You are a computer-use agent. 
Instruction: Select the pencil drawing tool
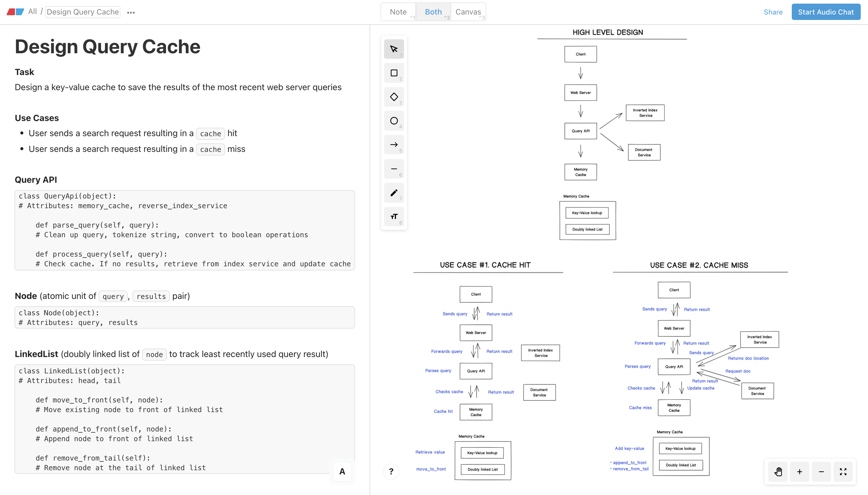tap(394, 193)
